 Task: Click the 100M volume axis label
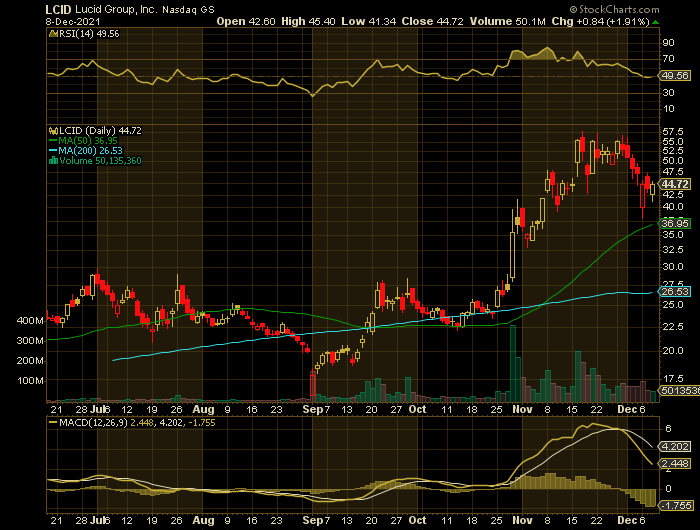click(30, 381)
